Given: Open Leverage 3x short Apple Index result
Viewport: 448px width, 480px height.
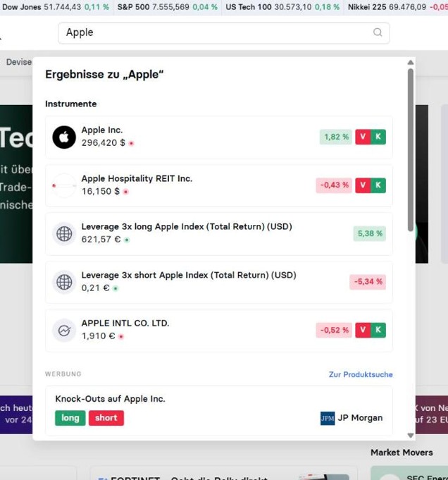Looking at the screenshot, I should pyautogui.click(x=189, y=275).
